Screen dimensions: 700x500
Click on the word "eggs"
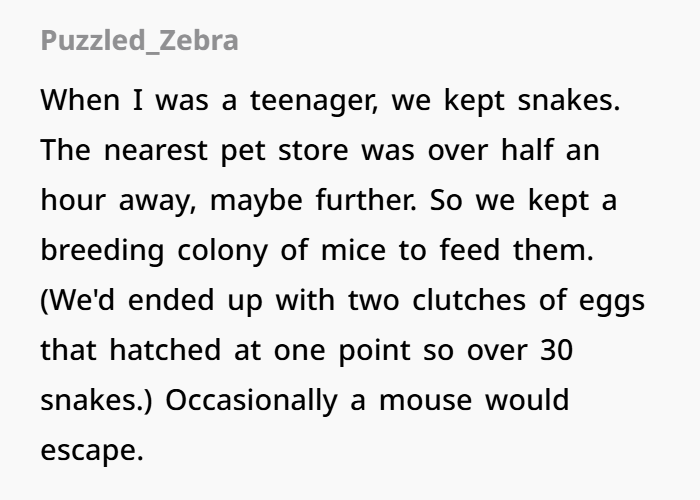tap(612, 302)
